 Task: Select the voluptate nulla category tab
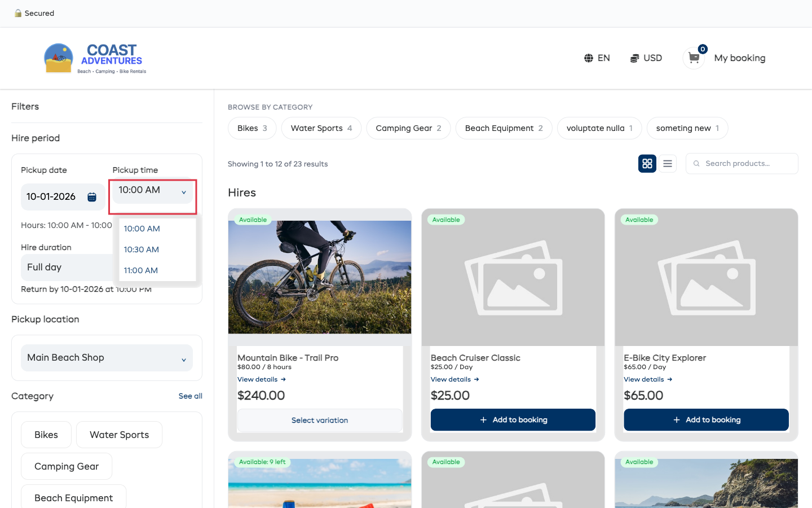(x=599, y=128)
